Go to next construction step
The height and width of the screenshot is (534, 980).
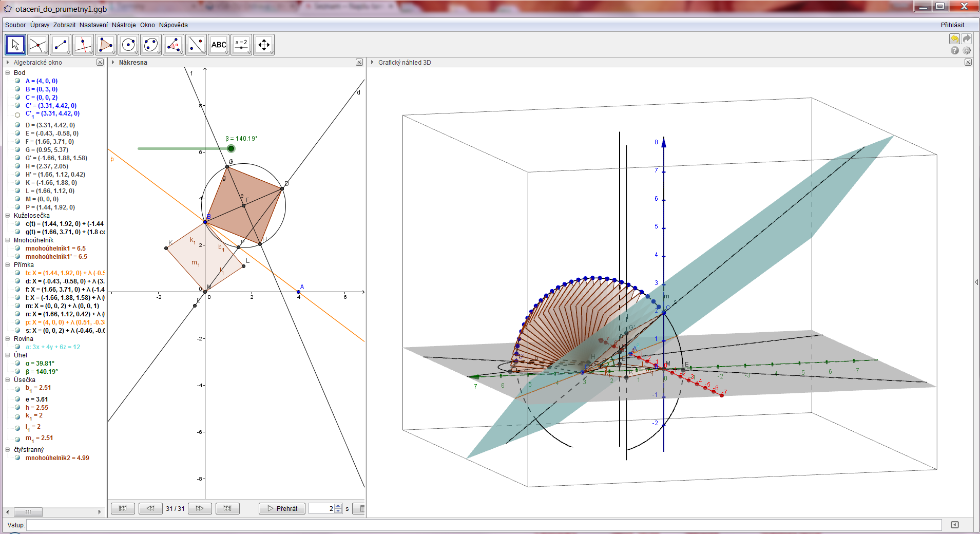200,508
